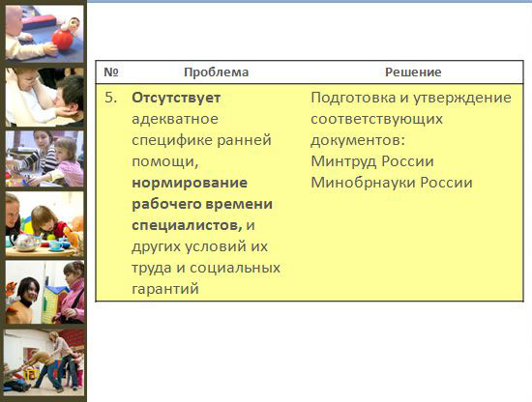This screenshot has height=402, width=532.
Task: Click 'Минобрнауки России' text
Action: click(x=392, y=183)
